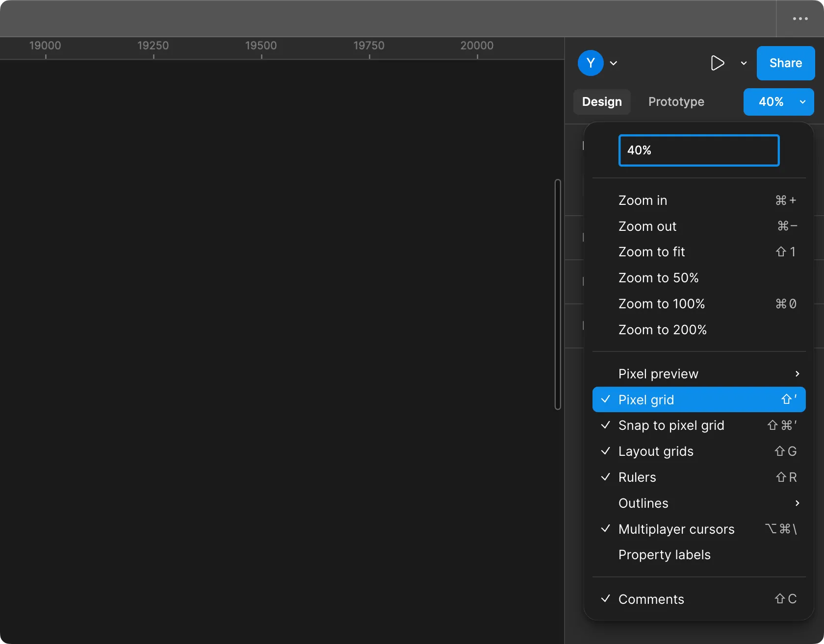Open the dropdown arrow next to Present

click(x=744, y=63)
